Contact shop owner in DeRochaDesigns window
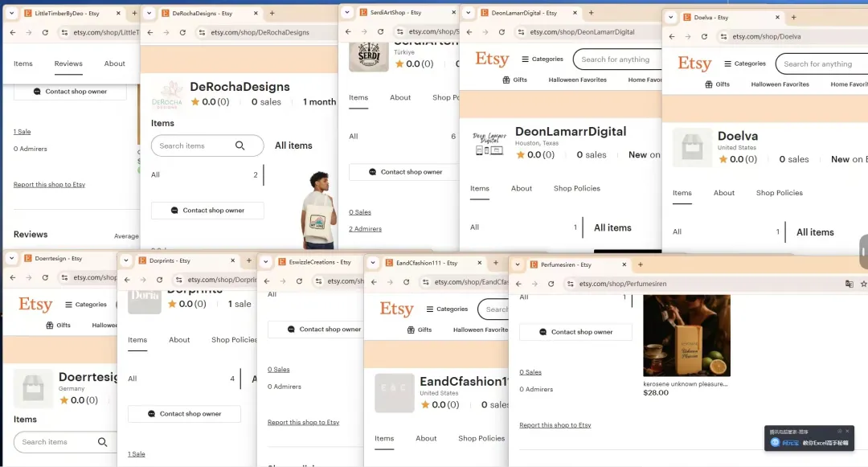868x467 pixels. click(207, 211)
